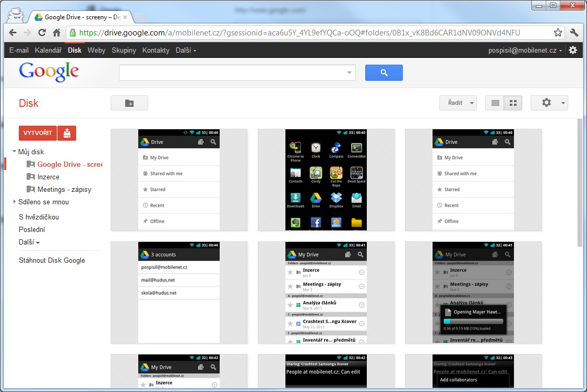This screenshot has height=392, width=587.
Task: Switch to list view
Action: point(495,103)
